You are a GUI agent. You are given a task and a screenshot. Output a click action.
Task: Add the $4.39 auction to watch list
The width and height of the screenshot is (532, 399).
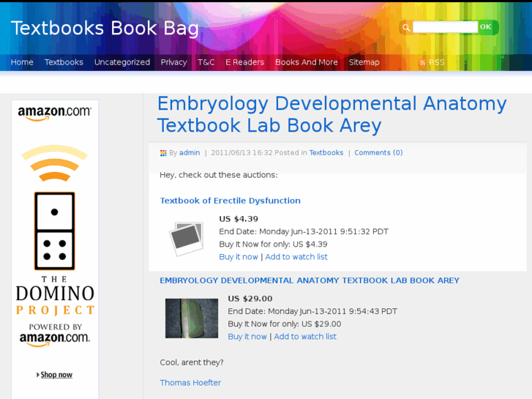click(296, 257)
